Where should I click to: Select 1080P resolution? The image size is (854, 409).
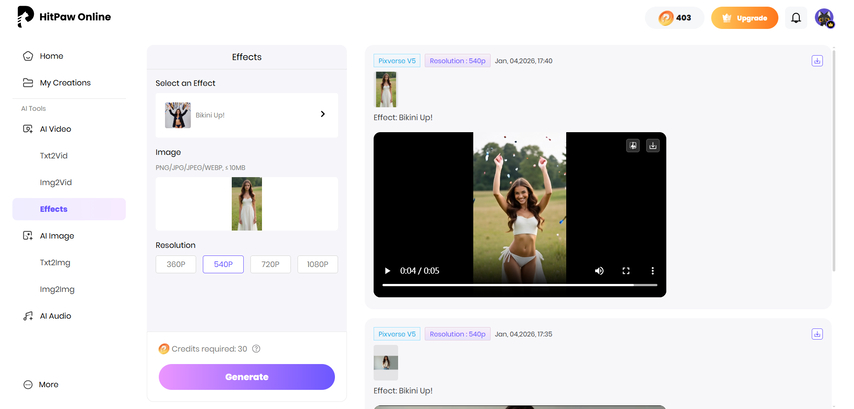coord(318,264)
